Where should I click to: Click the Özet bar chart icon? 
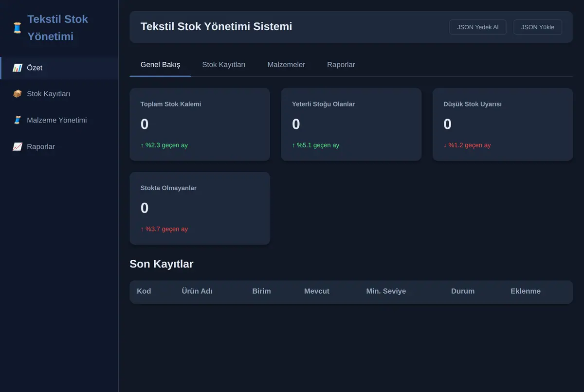click(17, 68)
